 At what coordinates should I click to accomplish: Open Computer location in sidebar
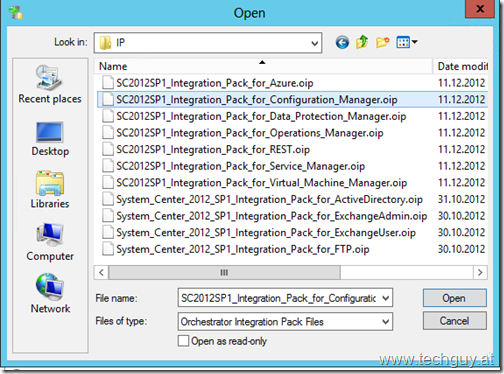coord(50,242)
